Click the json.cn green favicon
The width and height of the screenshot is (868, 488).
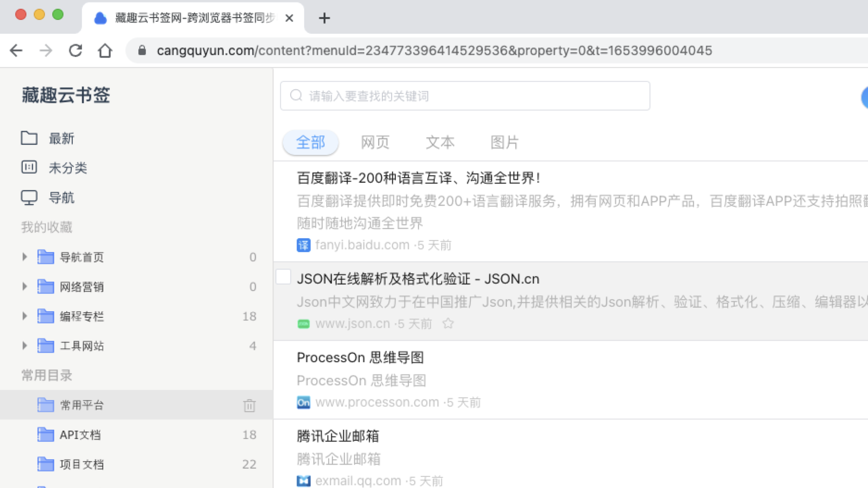(x=304, y=324)
